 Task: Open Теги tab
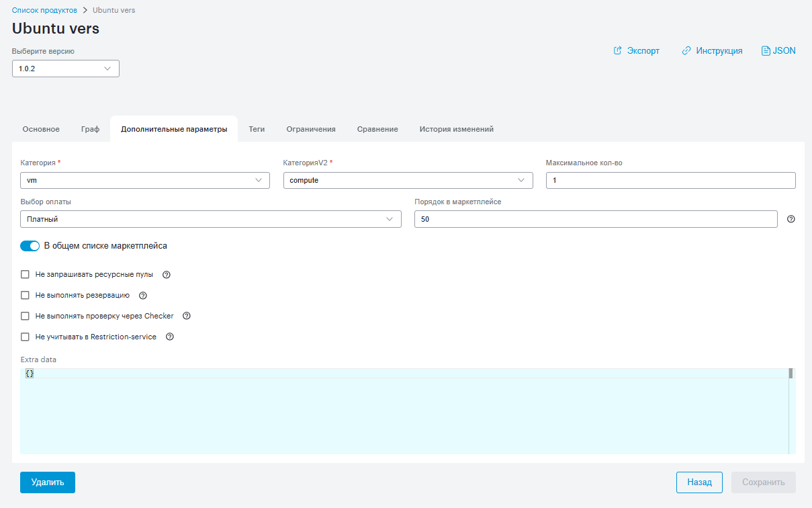tap(257, 129)
